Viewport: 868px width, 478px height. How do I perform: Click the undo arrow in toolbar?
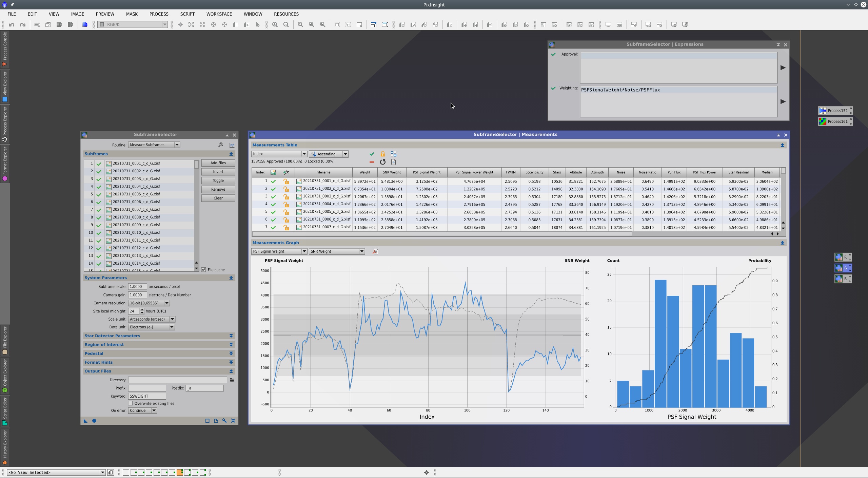tap(12, 24)
